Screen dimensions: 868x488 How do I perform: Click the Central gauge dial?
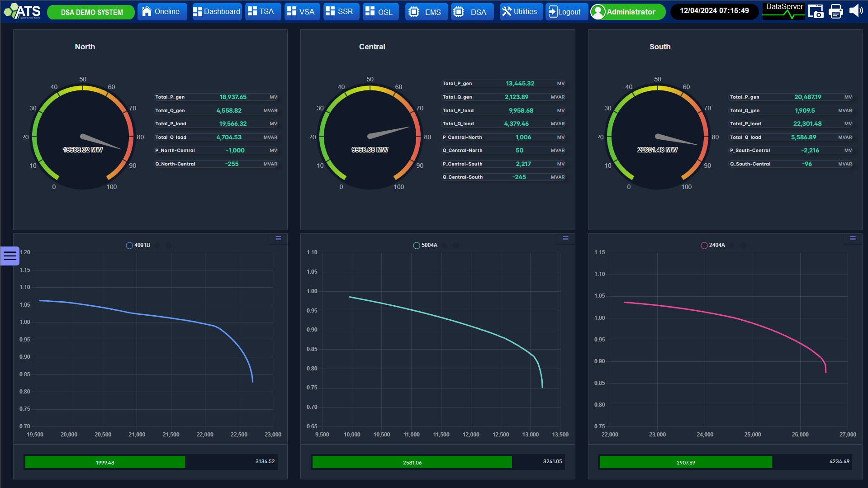coord(370,136)
